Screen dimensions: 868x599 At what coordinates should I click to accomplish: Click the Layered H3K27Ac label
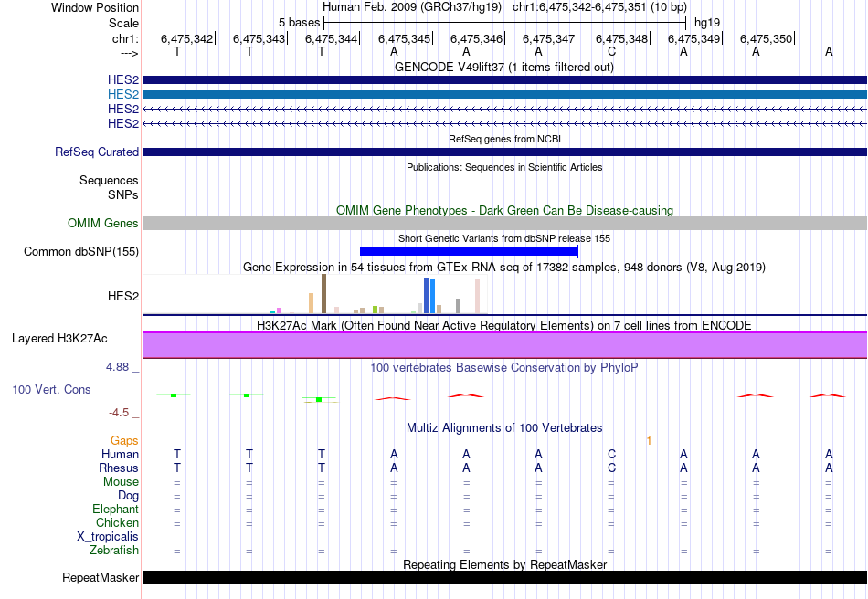tap(59, 339)
